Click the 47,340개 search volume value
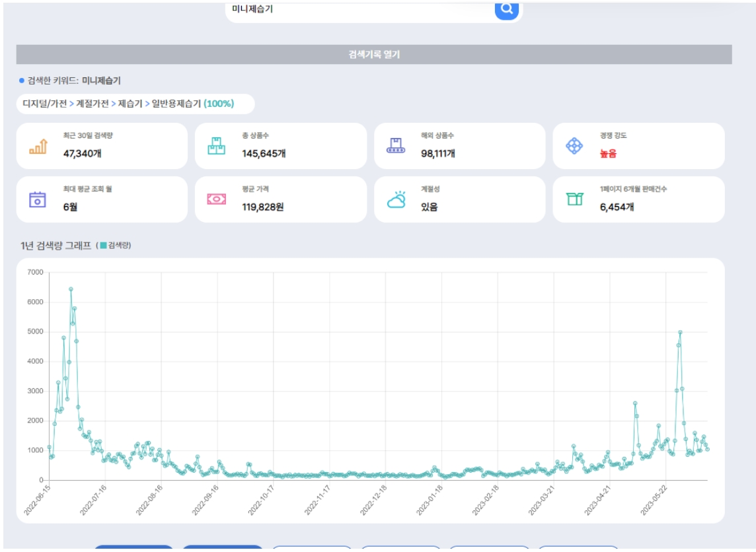 pyautogui.click(x=81, y=154)
